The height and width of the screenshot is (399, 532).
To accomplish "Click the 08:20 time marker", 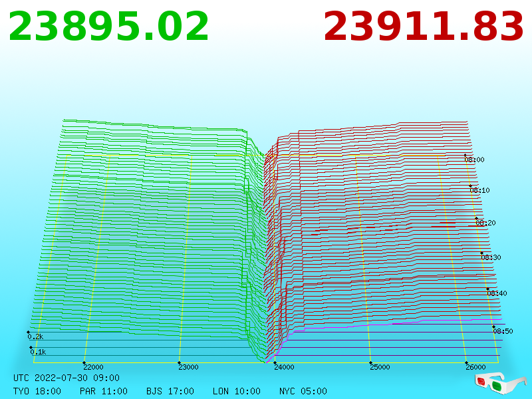I will 485,223.
